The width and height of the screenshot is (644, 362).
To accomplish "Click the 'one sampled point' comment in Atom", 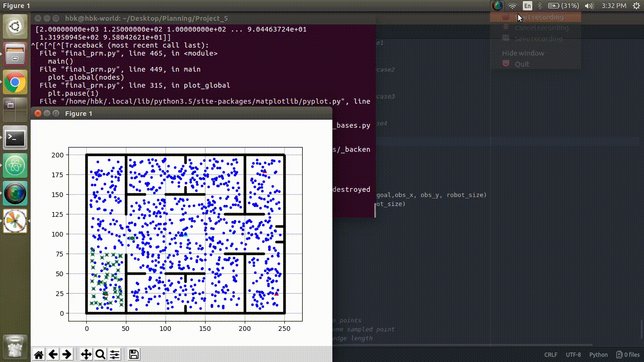I will coord(363,329).
